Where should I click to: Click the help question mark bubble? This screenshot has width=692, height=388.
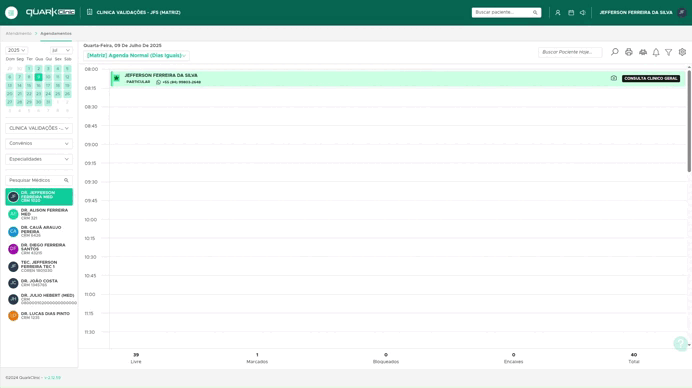(x=681, y=343)
